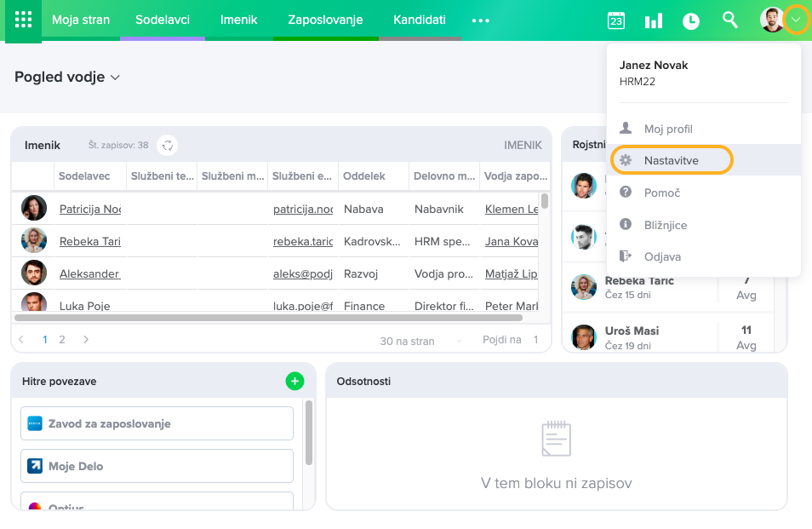Click Janez Novak's avatar in top bar
The image size is (812, 529).
pyautogui.click(x=771, y=20)
